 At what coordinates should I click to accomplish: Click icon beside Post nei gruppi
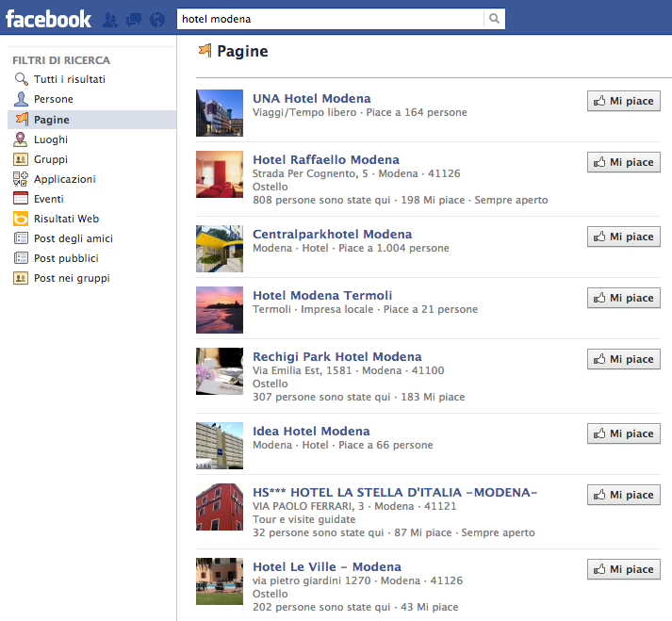[x=21, y=278]
